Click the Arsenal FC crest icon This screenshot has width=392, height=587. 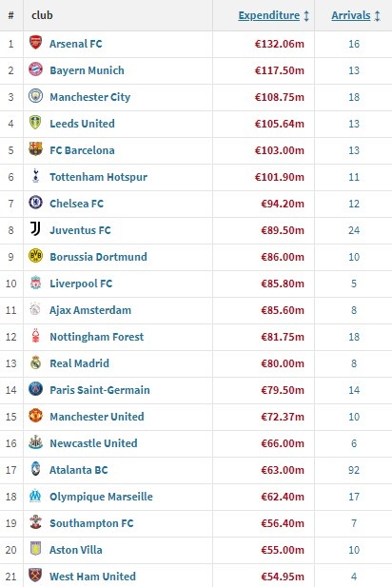(35, 43)
